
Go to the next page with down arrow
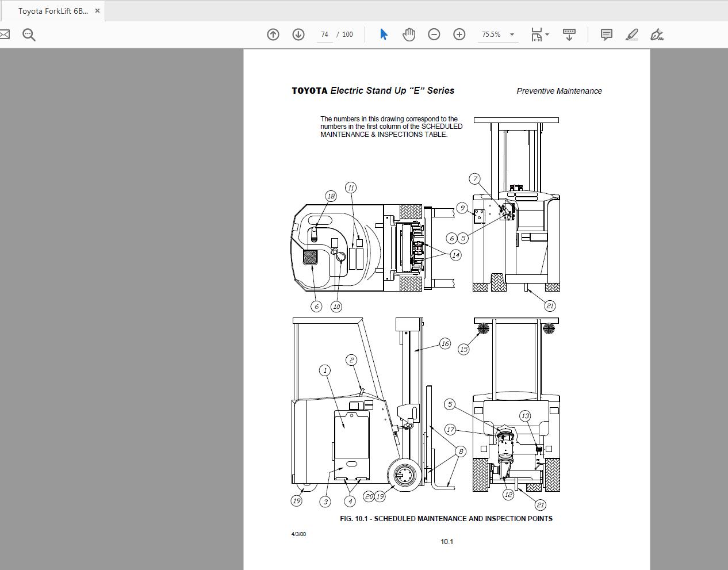298,35
